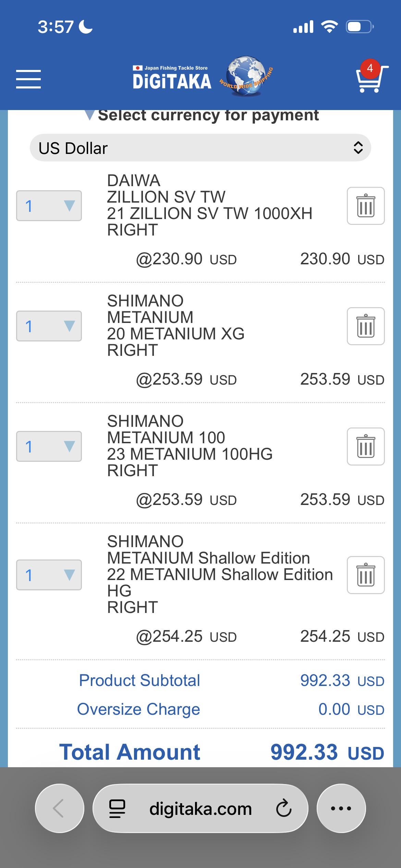Change quantity of 20 Metanium XG
This screenshot has width=401, height=868.
pos(49,326)
